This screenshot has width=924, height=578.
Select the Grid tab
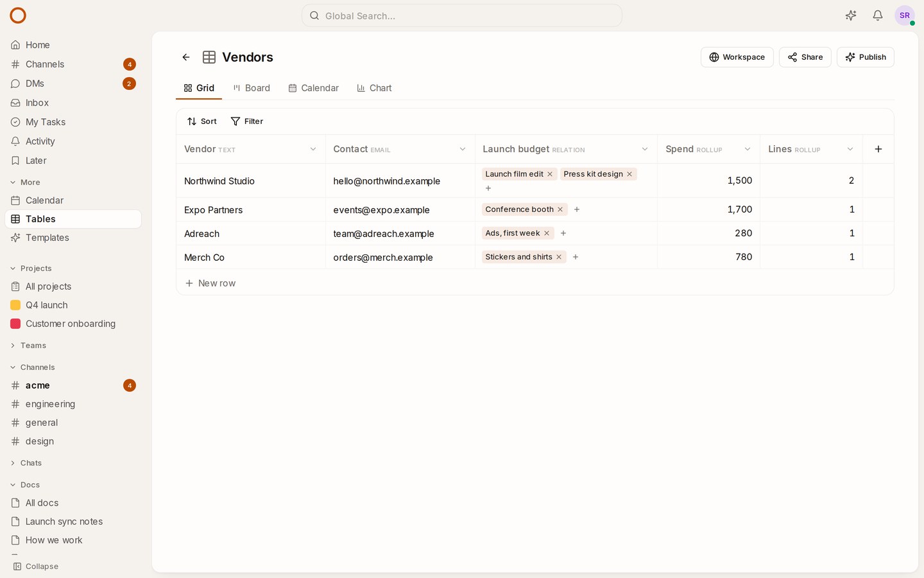coord(199,88)
